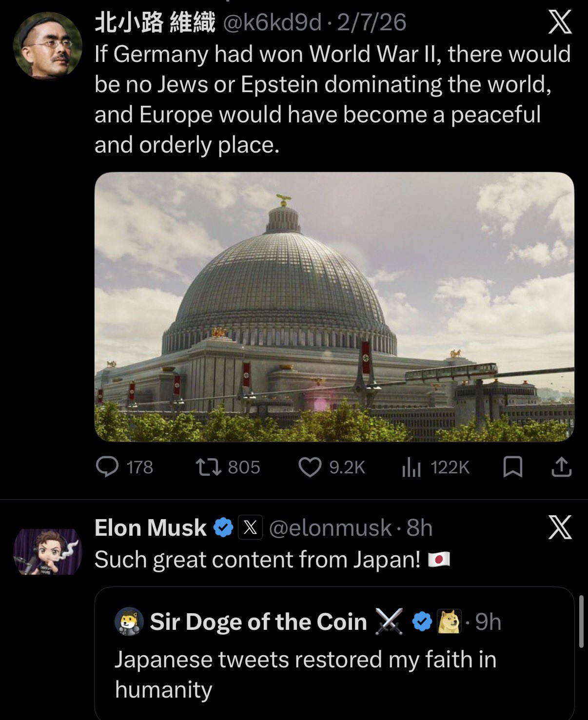Tap the share upload icon
Screen dimensions: 588x720
561,467
